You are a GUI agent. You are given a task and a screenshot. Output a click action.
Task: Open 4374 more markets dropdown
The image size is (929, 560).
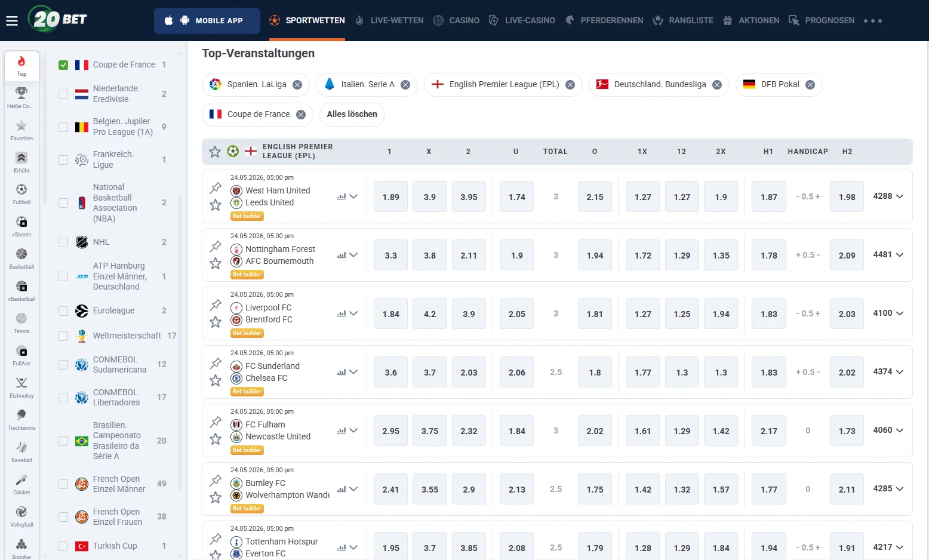[888, 372]
